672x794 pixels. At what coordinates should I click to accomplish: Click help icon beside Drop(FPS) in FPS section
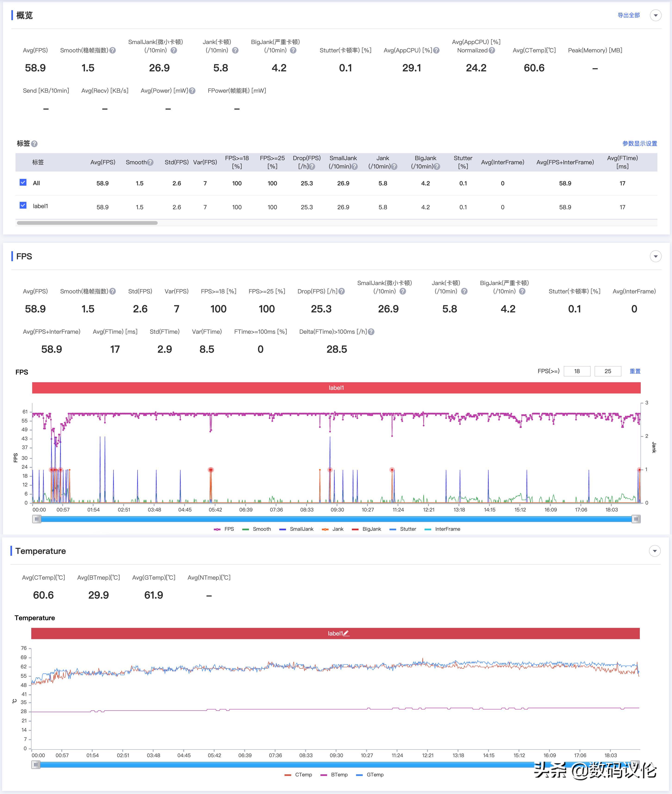342,291
